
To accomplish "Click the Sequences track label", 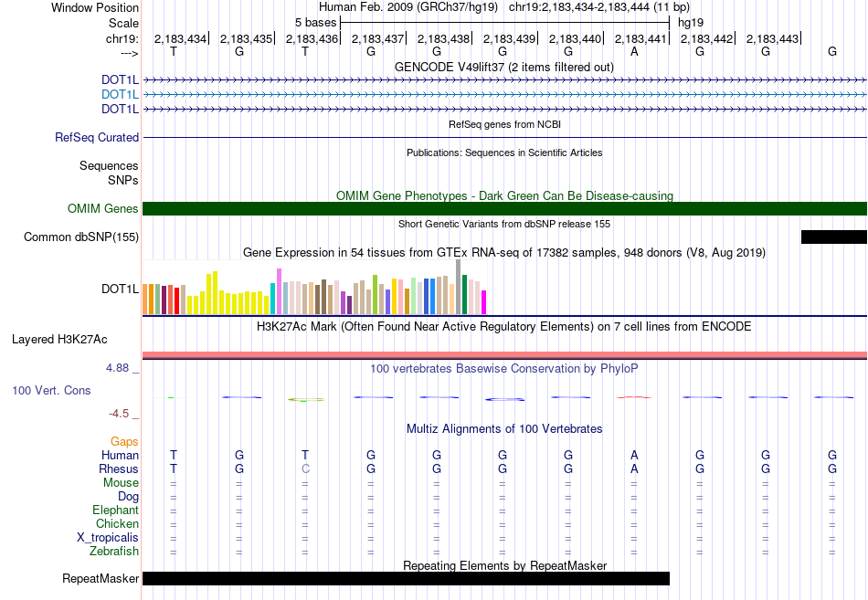I will pyautogui.click(x=109, y=165).
